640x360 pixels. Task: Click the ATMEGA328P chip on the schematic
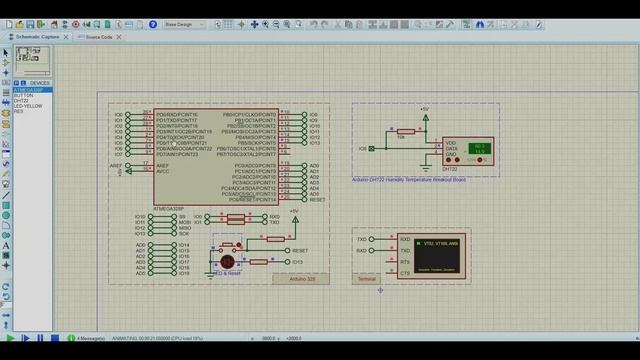point(216,157)
